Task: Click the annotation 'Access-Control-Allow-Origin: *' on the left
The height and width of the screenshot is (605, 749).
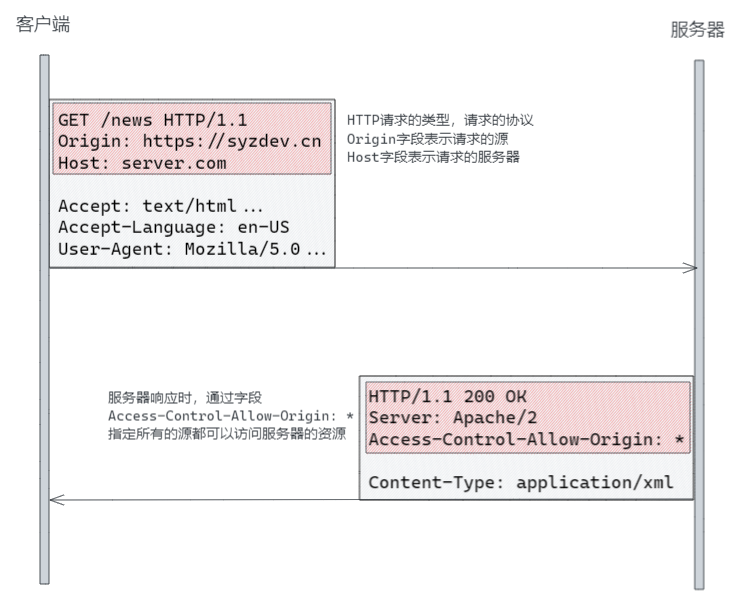Action: click(x=231, y=416)
